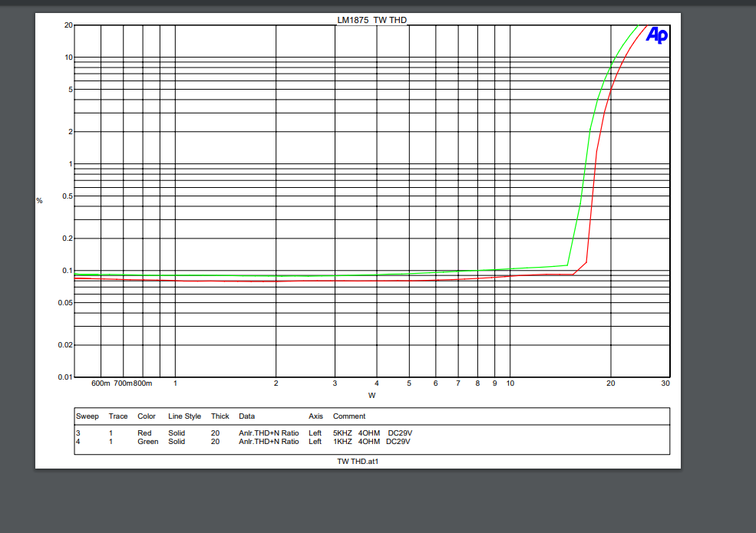Click 'Solid' line style in Red row
This screenshot has height=533, width=756.
tap(177, 433)
